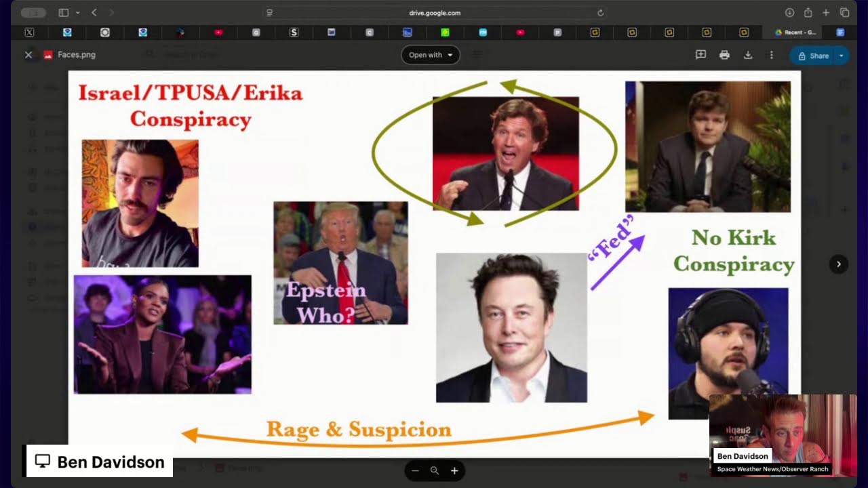Switch to the Google Docs tab
Viewport: 868px width, 488px height.
(840, 32)
